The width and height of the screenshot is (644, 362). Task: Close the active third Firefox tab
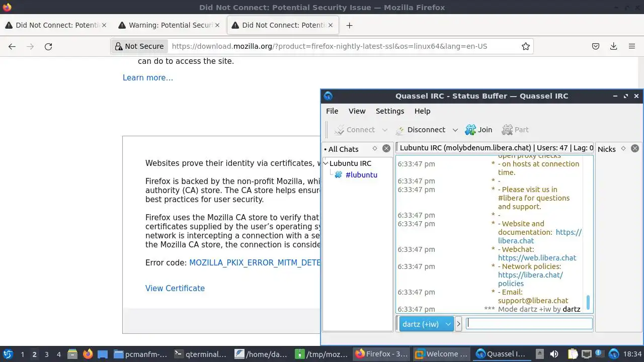[331, 25]
